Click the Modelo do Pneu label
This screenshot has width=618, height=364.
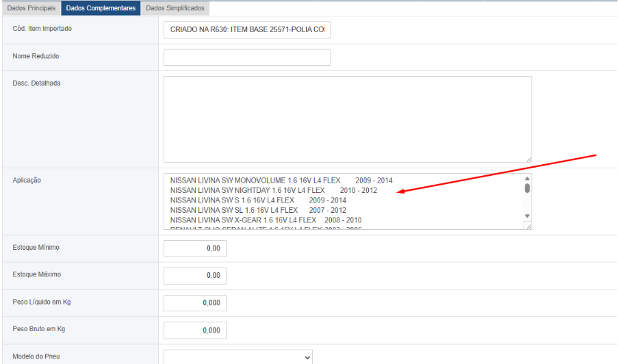click(36, 356)
